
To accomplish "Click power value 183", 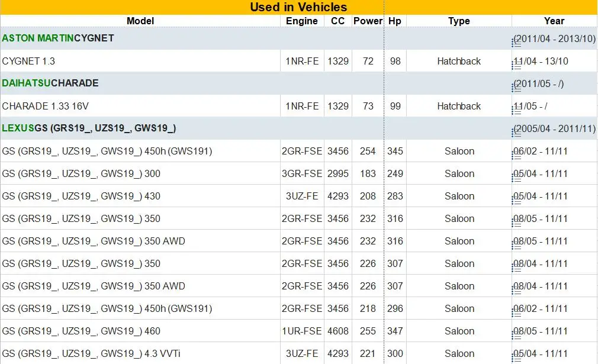I will pos(368,173).
